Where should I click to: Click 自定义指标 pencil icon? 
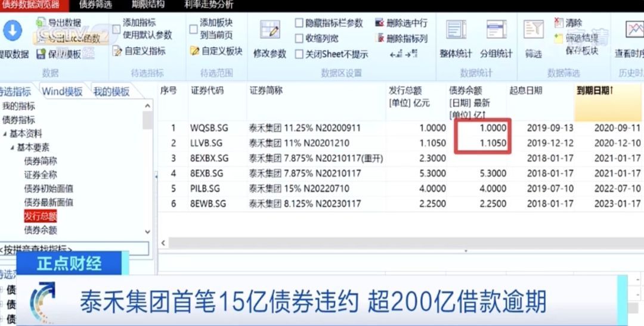coord(117,51)
